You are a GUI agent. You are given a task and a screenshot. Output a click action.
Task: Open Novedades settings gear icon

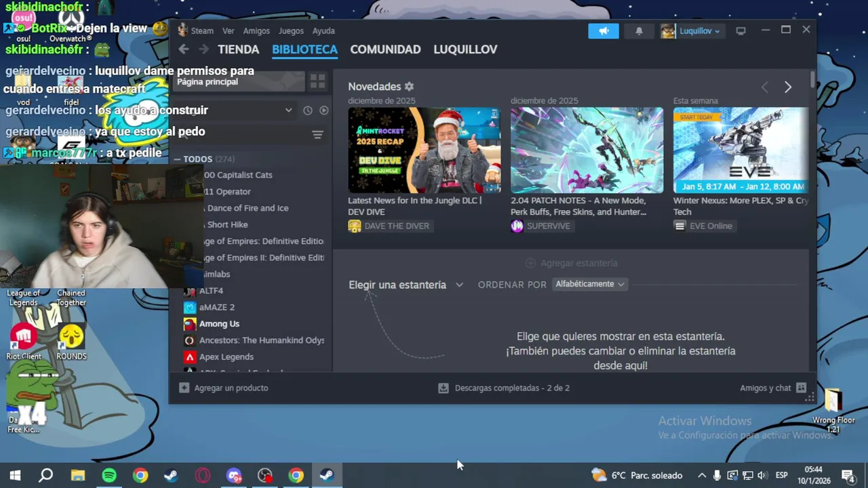click(x=409, y=87)
